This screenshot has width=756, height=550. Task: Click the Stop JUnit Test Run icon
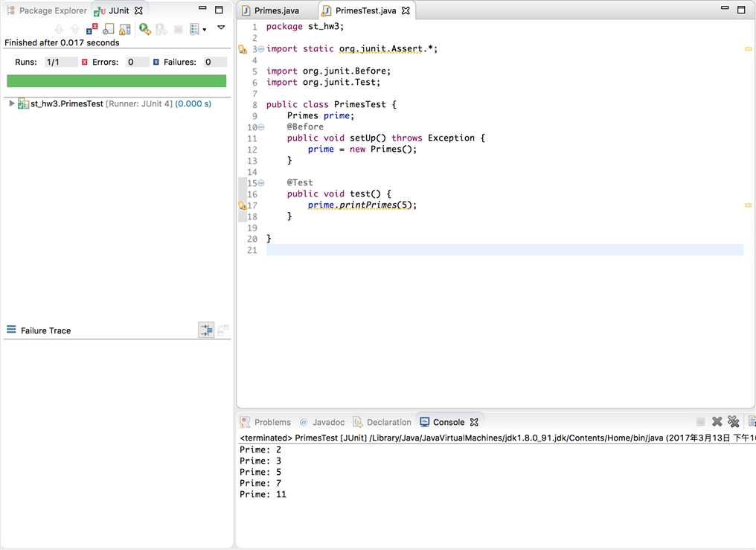pyautogui.click(x=178, y=30)
